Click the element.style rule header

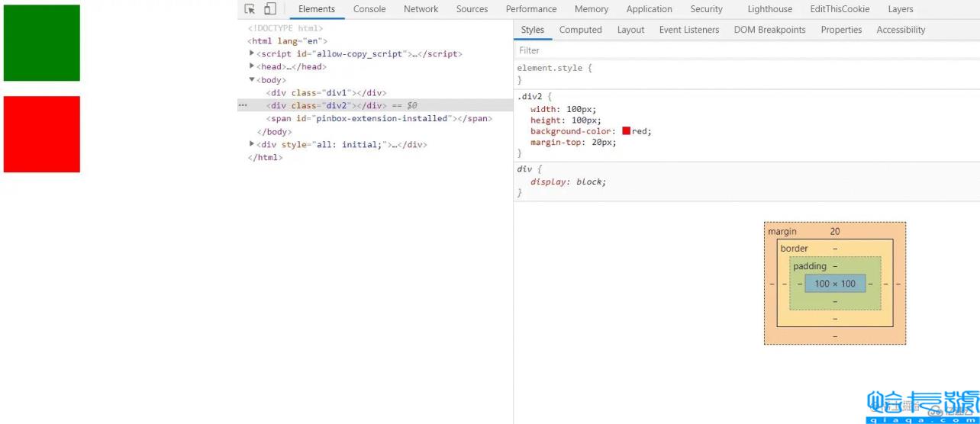[x=555, y=68]
